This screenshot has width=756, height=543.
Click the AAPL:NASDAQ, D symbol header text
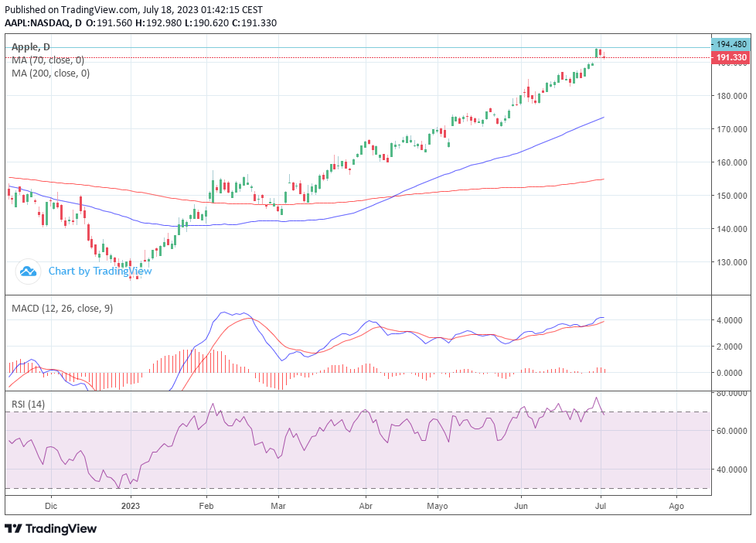(43, 22)
